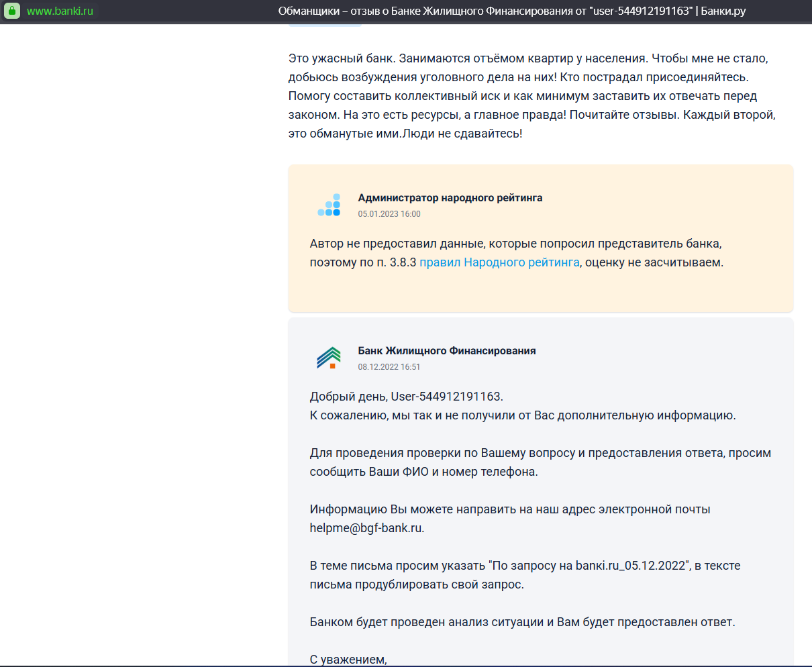Click the line Автор не предоставил данные
The height and width of the screenshot is (667, 812).
tap(516, 244)
